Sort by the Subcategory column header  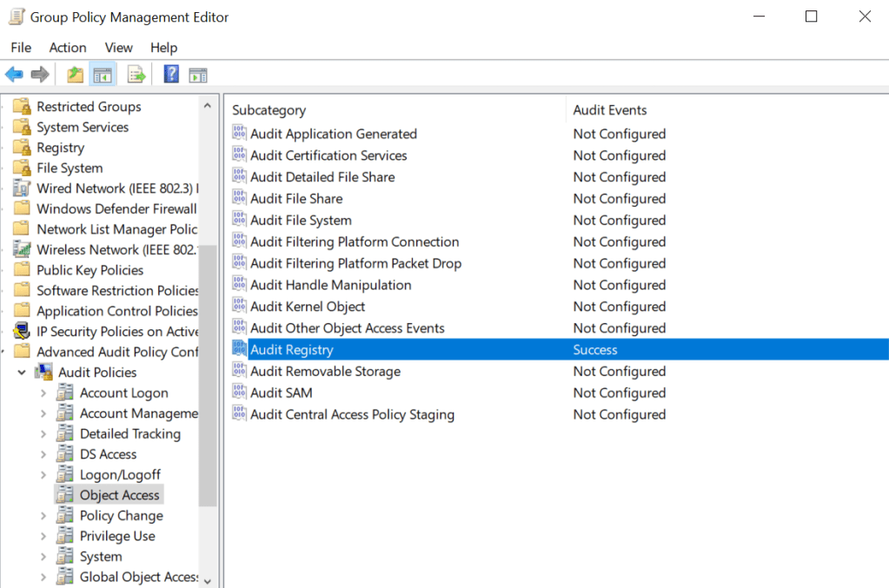point(269,110)
